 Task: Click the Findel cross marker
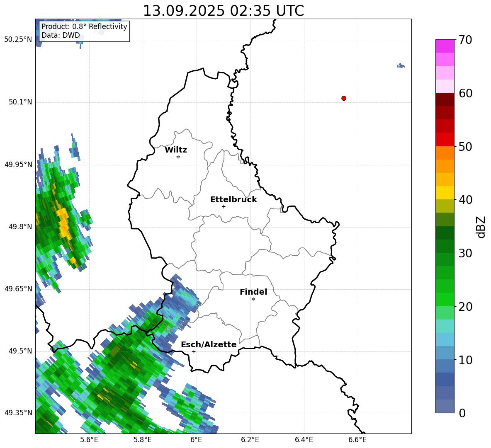click(x=253, y=299)
